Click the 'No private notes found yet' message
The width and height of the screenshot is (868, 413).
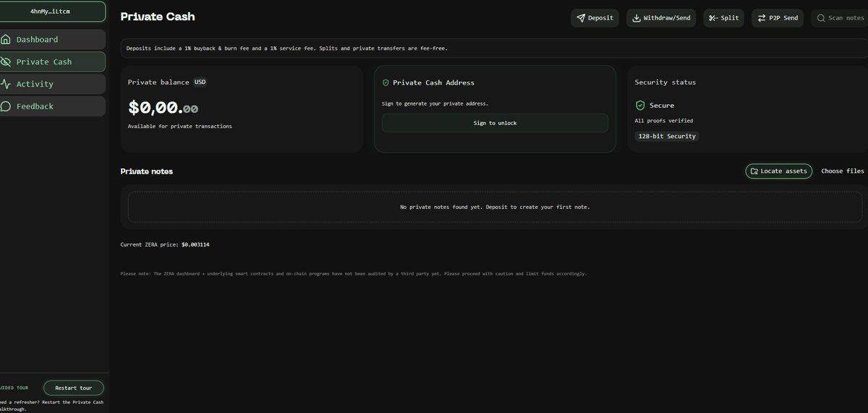[495, 207]
